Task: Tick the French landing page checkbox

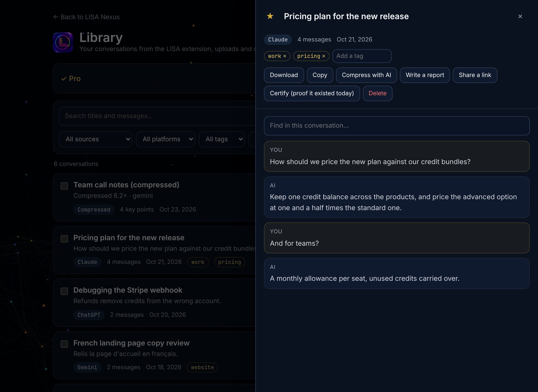Action: click(x=64, y=344)
